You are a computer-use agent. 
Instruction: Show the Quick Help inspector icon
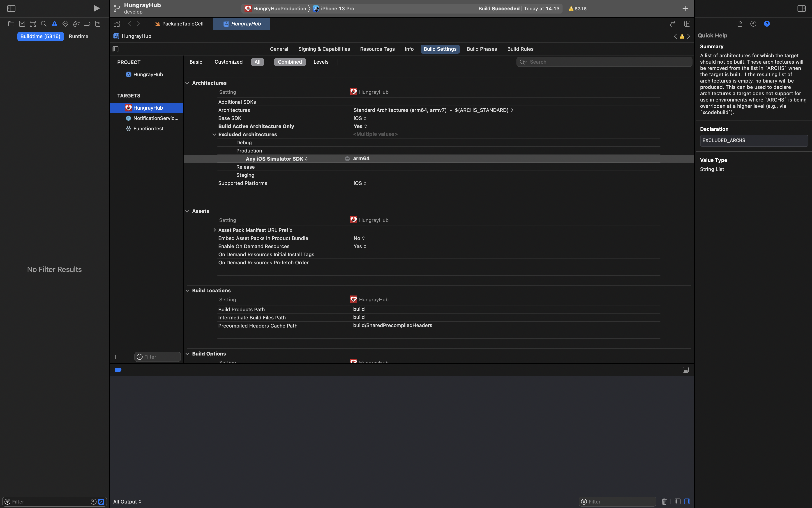click(767, 24)
